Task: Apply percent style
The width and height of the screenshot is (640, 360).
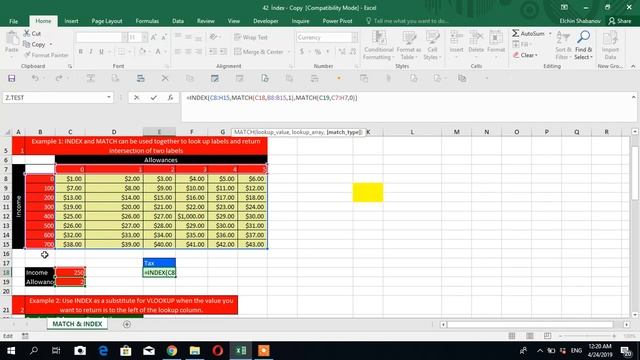Action: (318, 52)
